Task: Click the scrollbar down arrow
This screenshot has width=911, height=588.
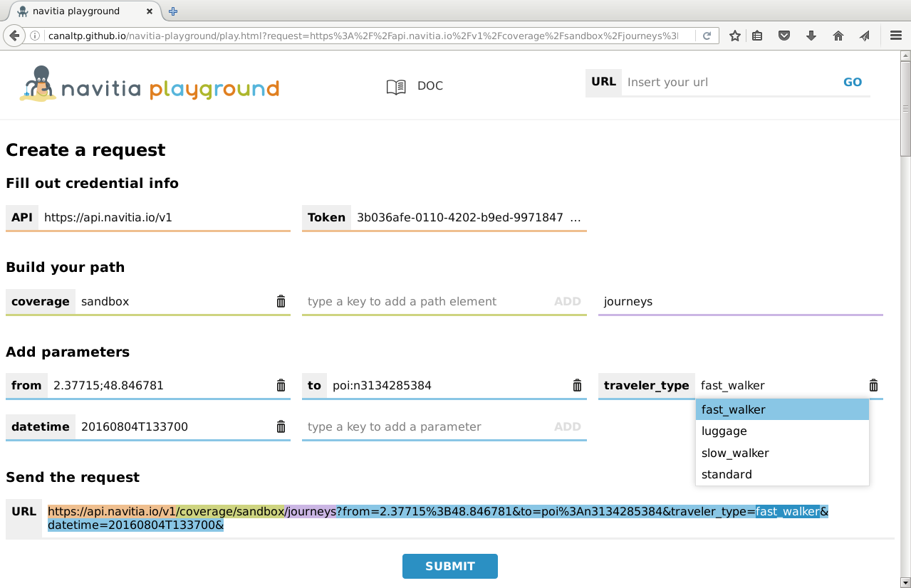Action: coord(905,582)
